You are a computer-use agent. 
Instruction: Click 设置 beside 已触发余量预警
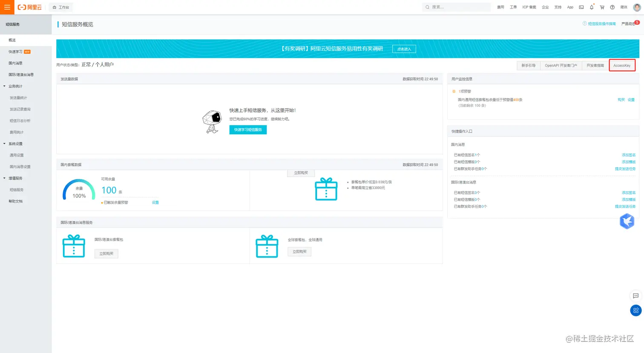[155, 203]
